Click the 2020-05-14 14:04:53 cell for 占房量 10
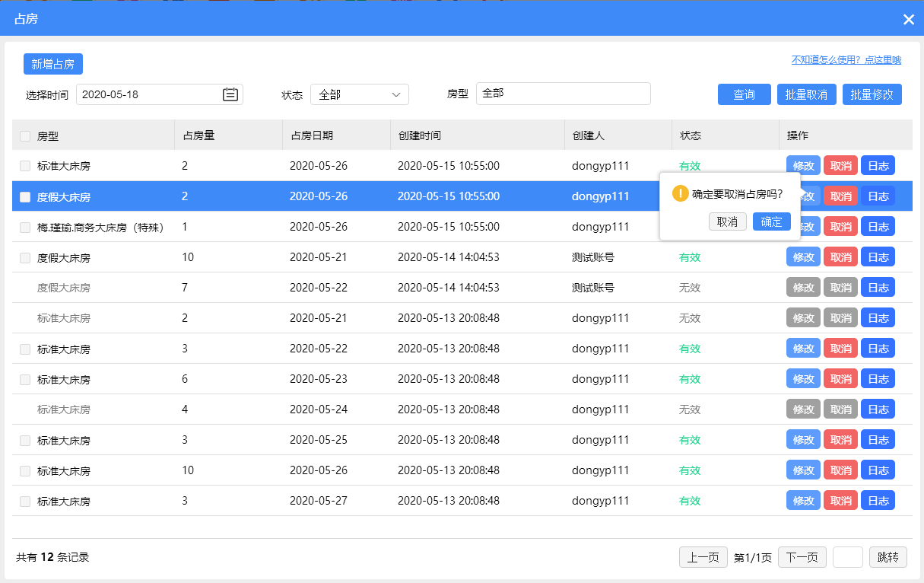Viewport: 924px width, 583px height. click(449, 257)
